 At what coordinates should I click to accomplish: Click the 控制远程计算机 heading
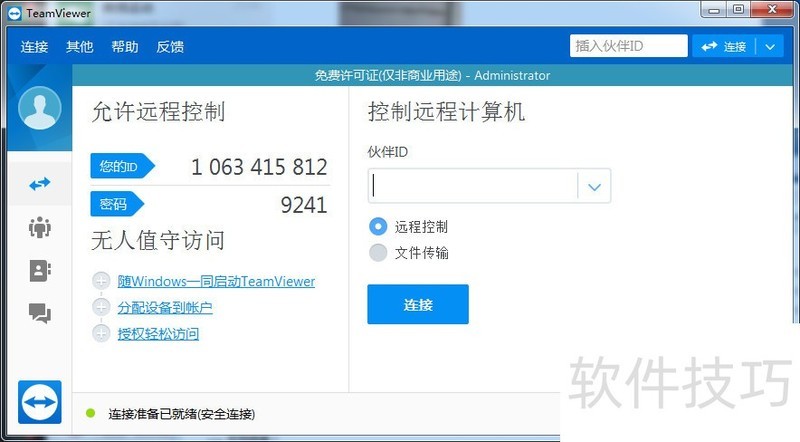coord(446,112)
